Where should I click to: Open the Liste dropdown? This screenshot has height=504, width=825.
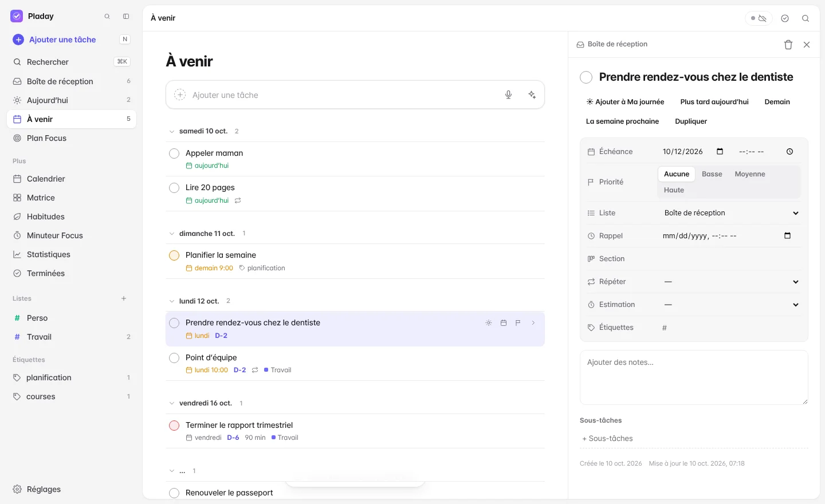click(x=729, y=213)
